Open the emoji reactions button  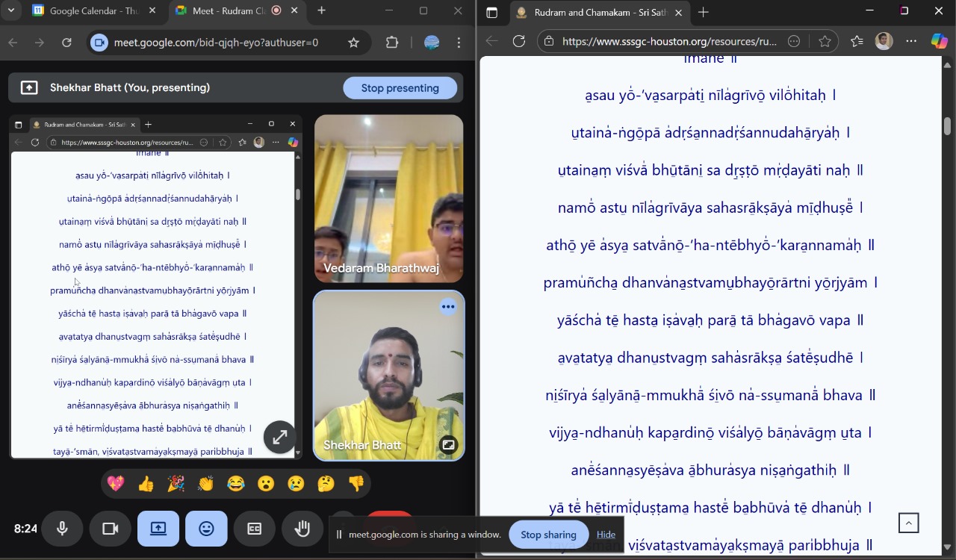[207, 529]
